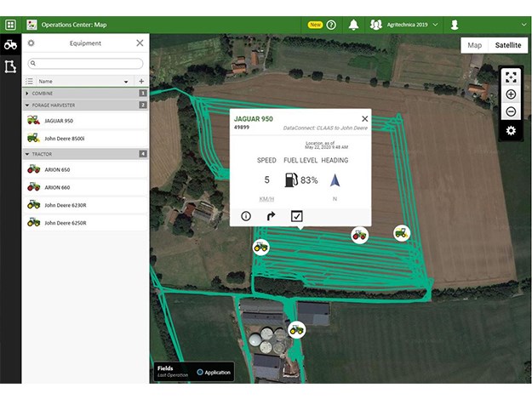Open the help question mark icon
The height and width of the screenshot is (399, 532).
331,25
